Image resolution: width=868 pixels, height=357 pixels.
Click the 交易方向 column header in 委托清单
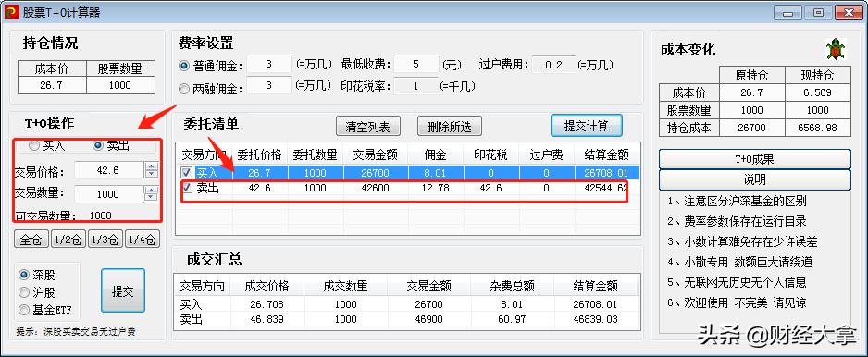204,154
